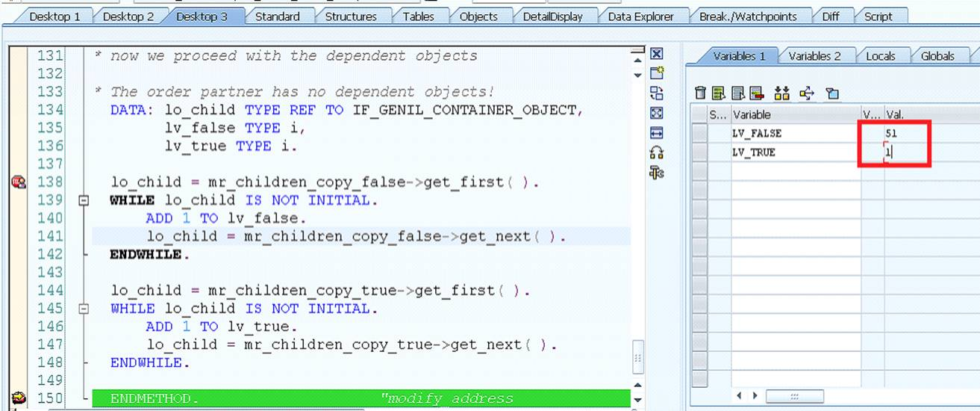Click the current execution marker at line 150
Screen dimensions: 980x411
point(19,398)
